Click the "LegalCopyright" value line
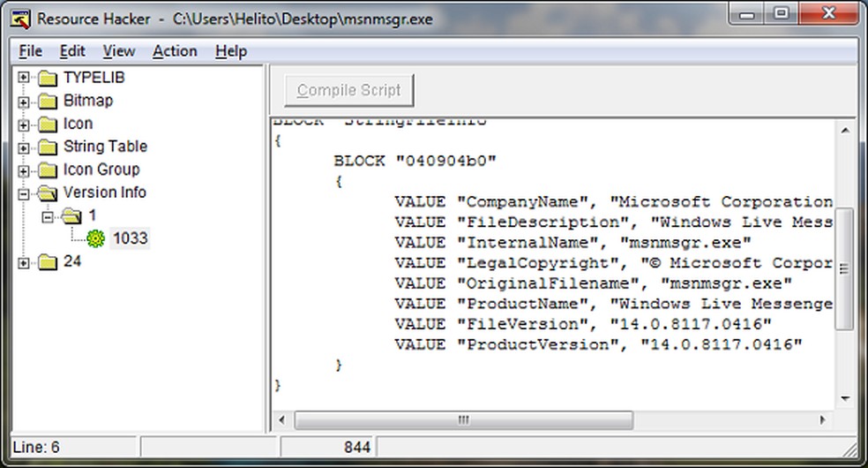The height and width of the screenshot is (468, 868). pos(613,264)
